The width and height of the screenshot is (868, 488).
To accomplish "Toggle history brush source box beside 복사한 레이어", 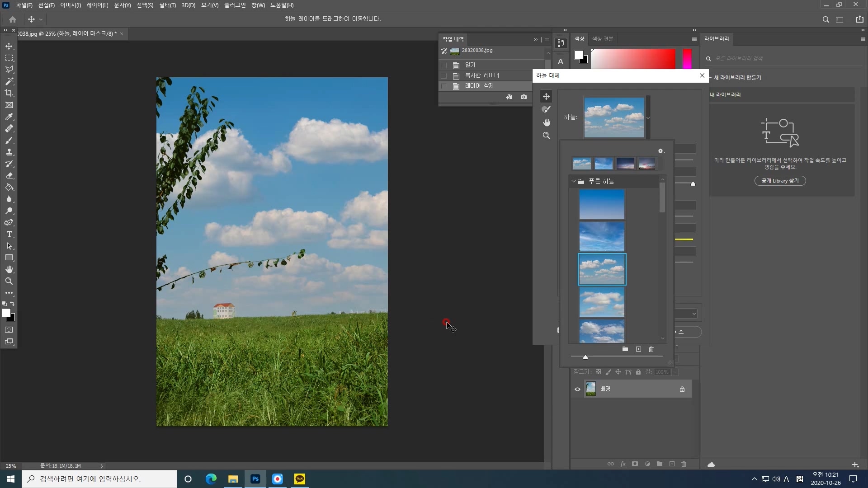I will (444, 75).
